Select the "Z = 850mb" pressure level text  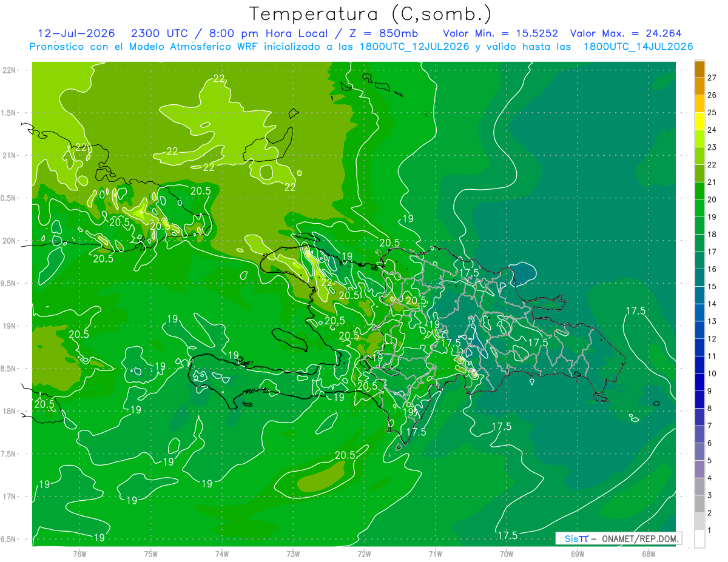[x=383, y=33]
